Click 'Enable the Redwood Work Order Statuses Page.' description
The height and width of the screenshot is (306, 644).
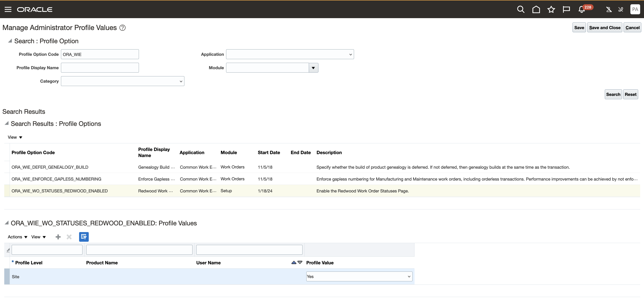363,191
